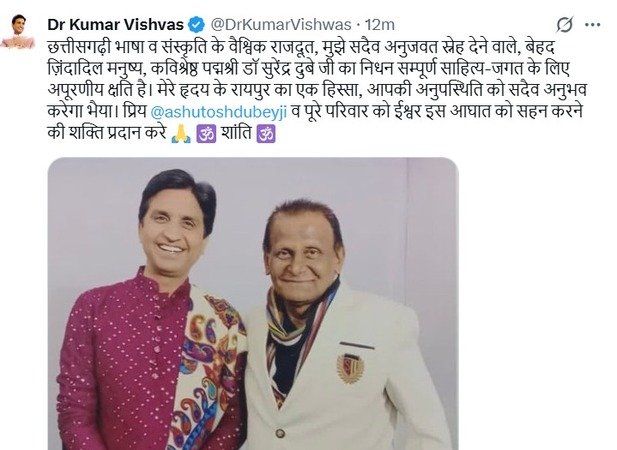
Task: Click tweet line starting ज़िंदादिल मनुष्य
Action: [x=308, y=69]
